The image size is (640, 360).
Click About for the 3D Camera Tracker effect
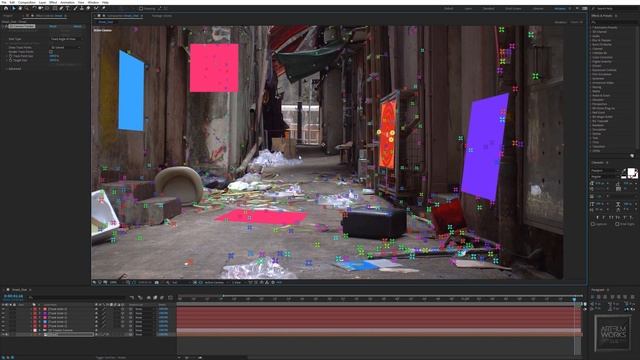[78, 26]
